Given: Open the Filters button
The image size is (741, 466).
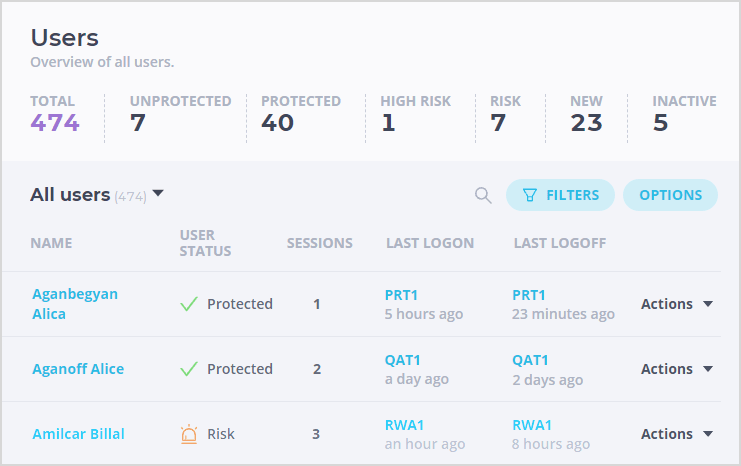Looking at the screenshot, I should (560, 195).
